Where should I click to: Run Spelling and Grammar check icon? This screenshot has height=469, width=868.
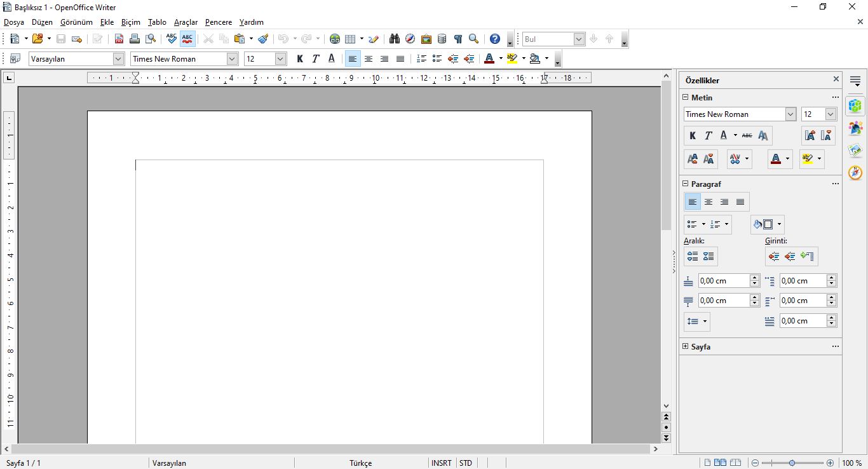[171, 39]
